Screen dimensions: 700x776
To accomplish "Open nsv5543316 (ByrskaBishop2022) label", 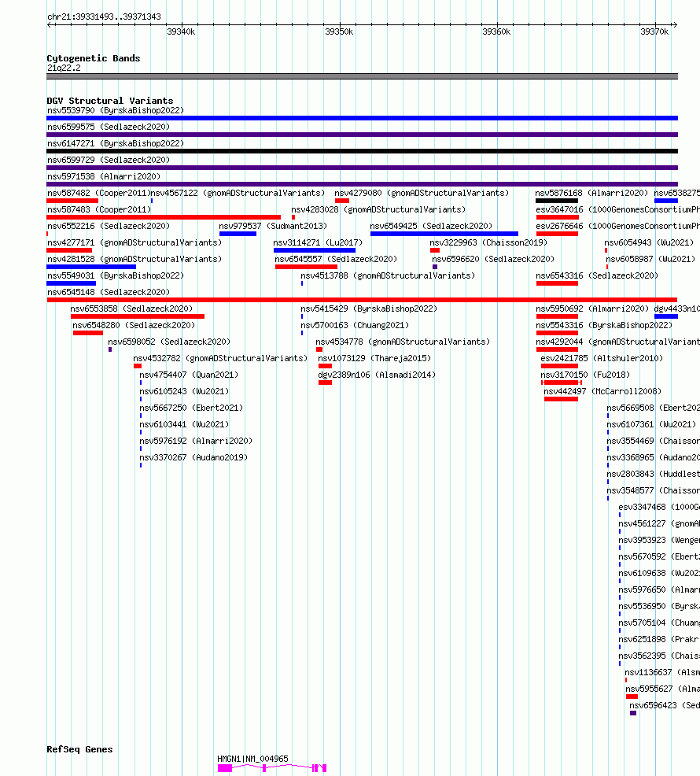I will pos(604,325).
